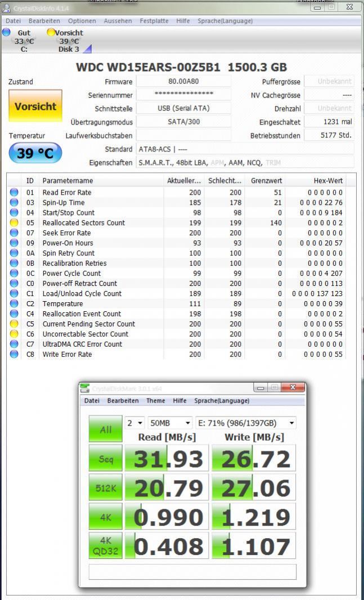Open the Bearbeiten menu in CrystalDiskMark
Image resolution: width=364 pixels, height=600 pixels.
tap(123, 401)
